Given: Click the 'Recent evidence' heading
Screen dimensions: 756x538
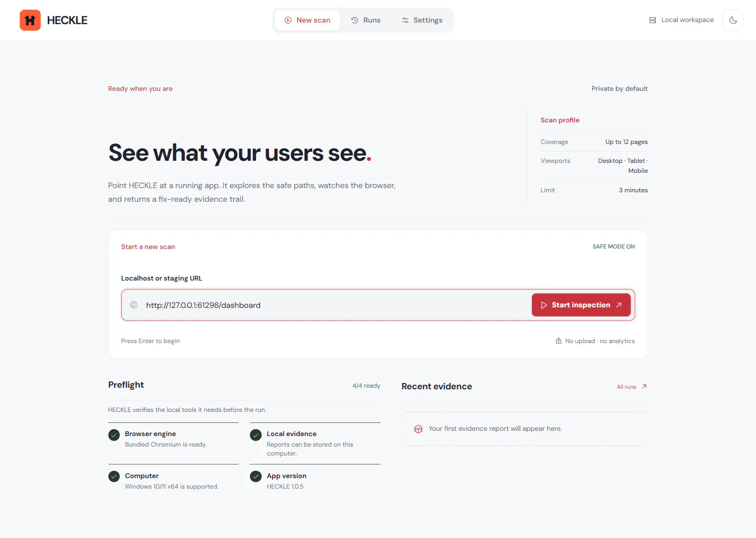Looking at the screenshot, I should pos(437,386).
